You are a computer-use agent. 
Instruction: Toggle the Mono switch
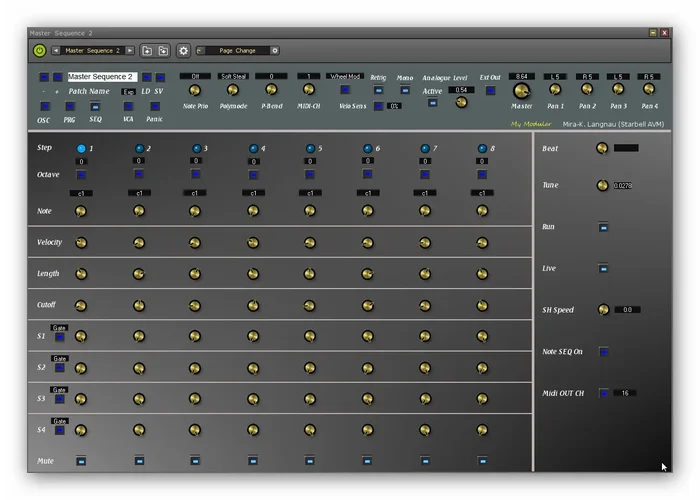(x=405, y=90)
